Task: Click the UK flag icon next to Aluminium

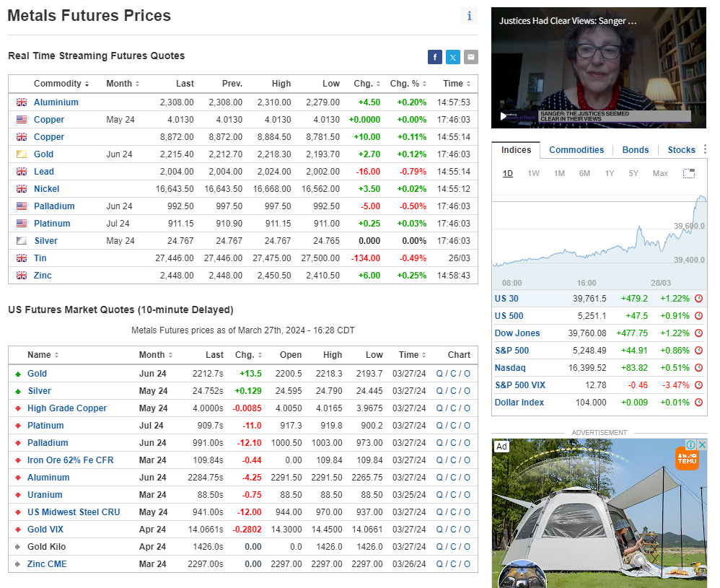Action: [x=22, y=102]
